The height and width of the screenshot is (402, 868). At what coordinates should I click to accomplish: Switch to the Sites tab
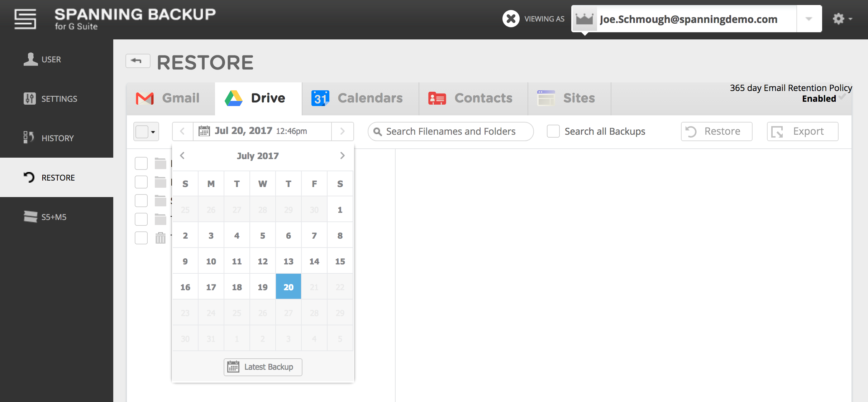(x=569, y=99)
